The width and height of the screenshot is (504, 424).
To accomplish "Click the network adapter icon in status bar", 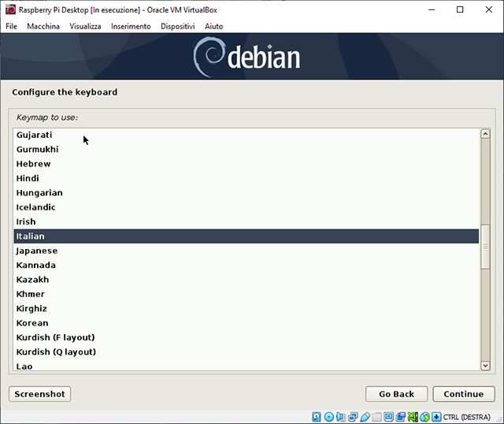I will (353, 416).
